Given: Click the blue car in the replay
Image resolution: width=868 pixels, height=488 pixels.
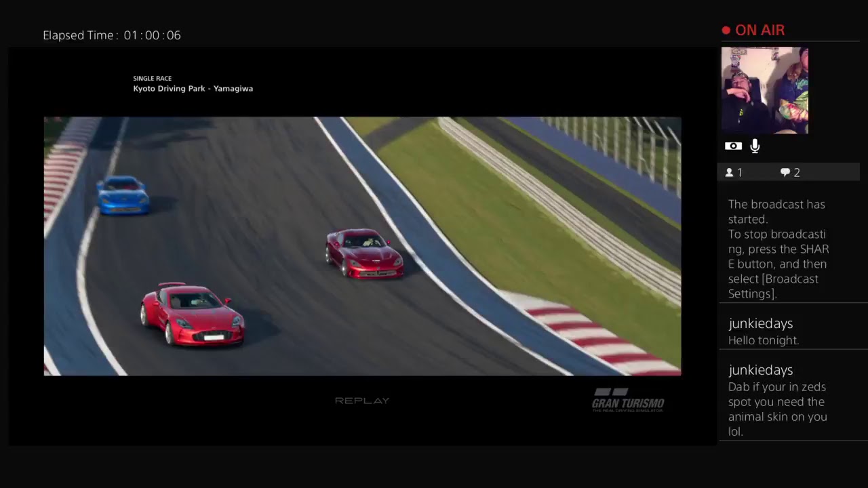Looking at the screenshot, I should pos(123,195).
